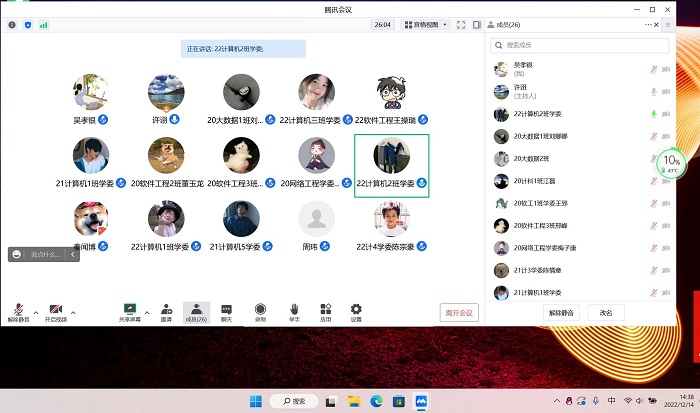This screenshot has height=413, width=700.
Task: Open the 聊天 chat panel
Action: [227, 310]
